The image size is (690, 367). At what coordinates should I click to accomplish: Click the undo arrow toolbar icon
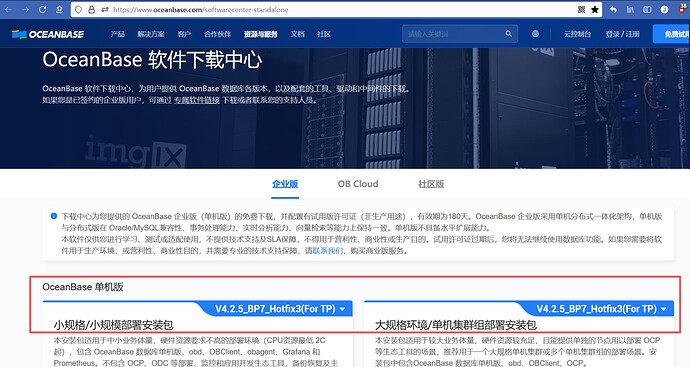coord(613,9)
